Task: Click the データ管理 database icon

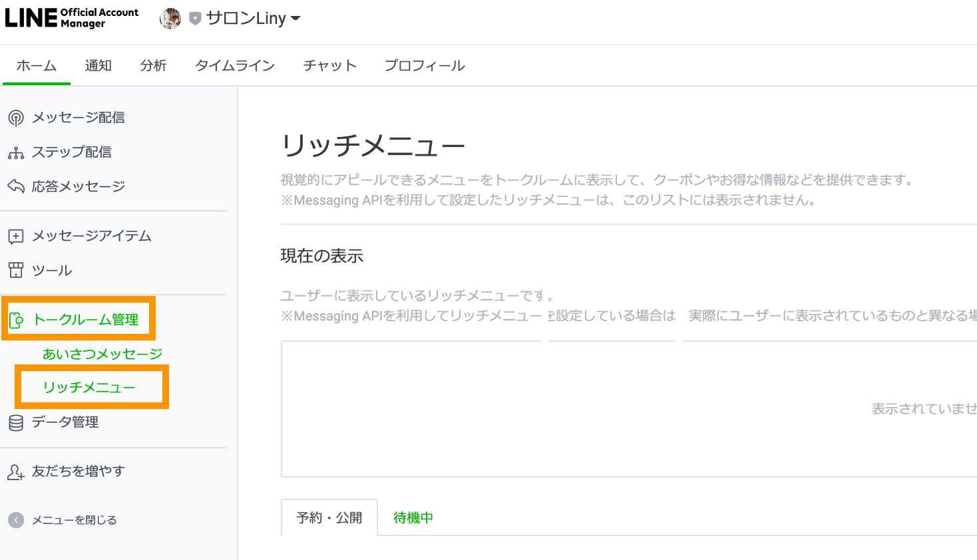Action: click(16, 422)
